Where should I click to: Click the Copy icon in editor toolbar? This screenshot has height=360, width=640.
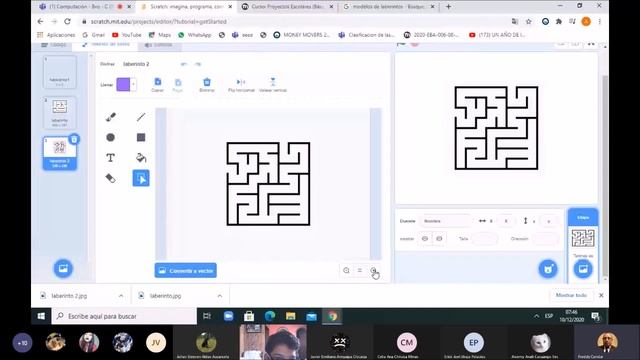coord(158,84)
